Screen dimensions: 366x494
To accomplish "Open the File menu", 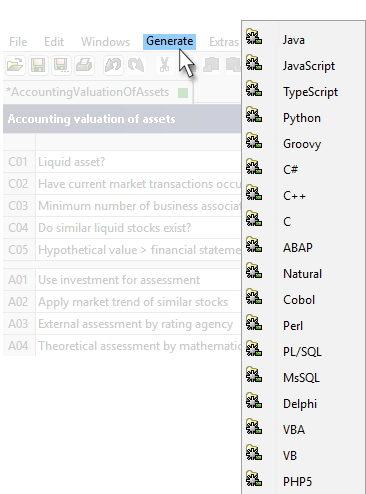I will pyautogui.click(x=18, y=42).
